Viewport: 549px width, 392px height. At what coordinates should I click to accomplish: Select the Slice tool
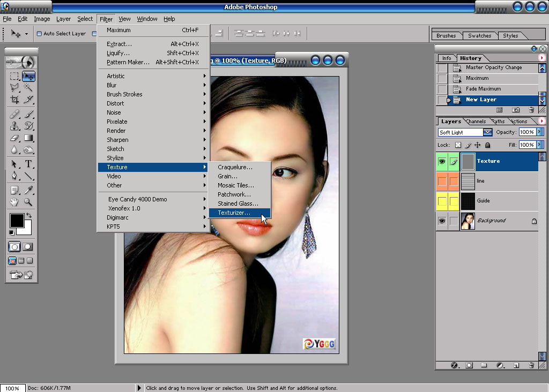[28, 100]
